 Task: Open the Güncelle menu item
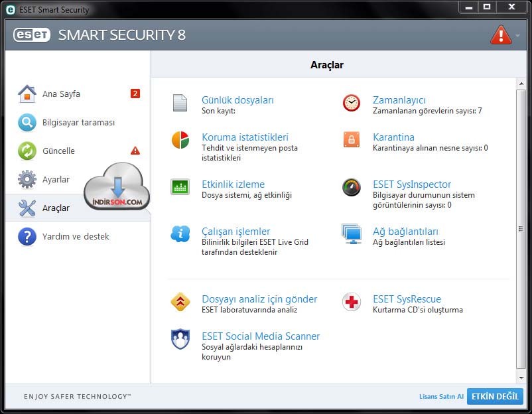78,151
